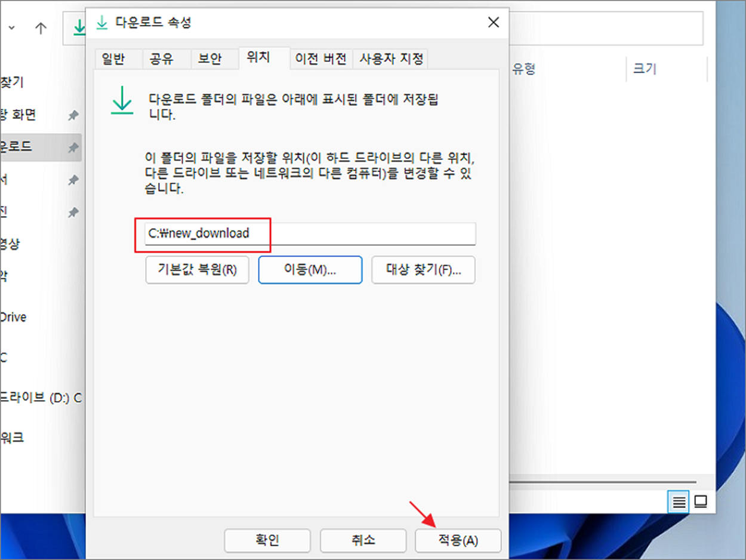Confirm with the 확인 button

(267, 541)
